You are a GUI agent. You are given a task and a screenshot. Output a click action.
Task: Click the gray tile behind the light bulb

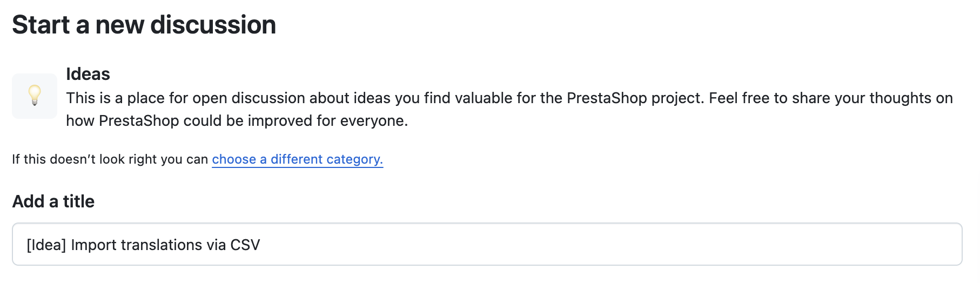(35, 96)
